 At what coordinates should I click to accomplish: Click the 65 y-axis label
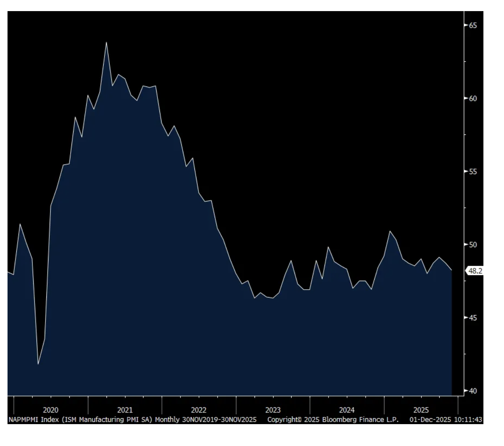pyautogui.click(x=473, y=25)
